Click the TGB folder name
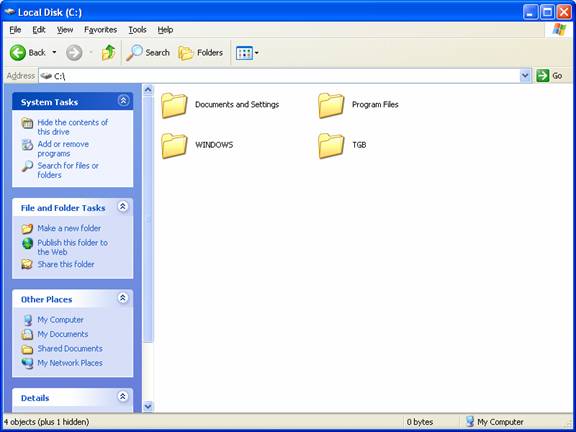The image size is (576, 432). coord(359,145)
